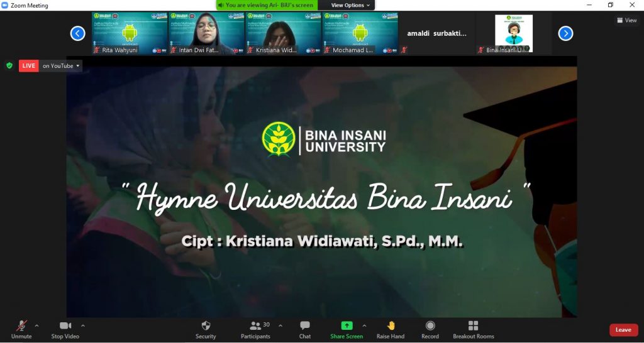Click the green Share Screen button

click(347, 330)
